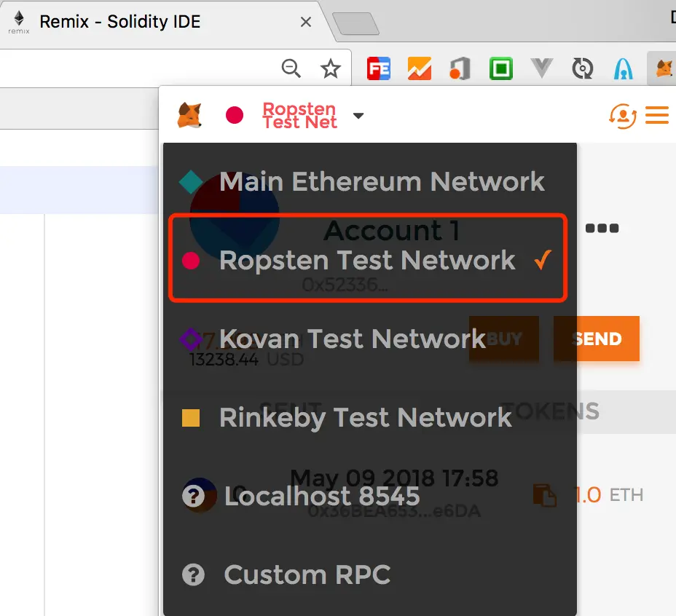The width and height of the screenshot is (676, 616).
Task: Open the Account 1 three-dots options
Action: coord(602,228)
